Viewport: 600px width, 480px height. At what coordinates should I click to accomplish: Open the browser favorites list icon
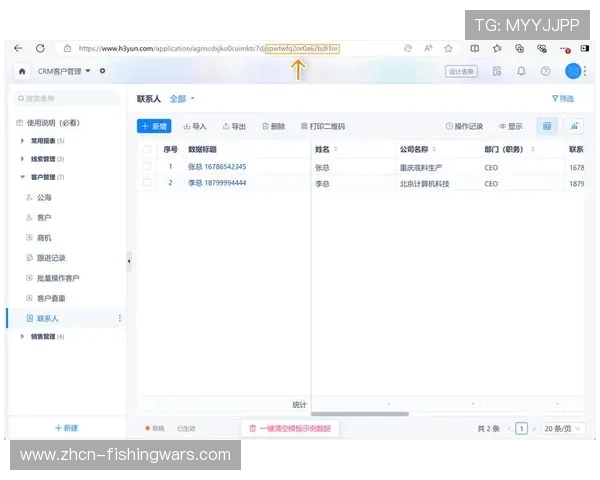[x=497, y=48]
